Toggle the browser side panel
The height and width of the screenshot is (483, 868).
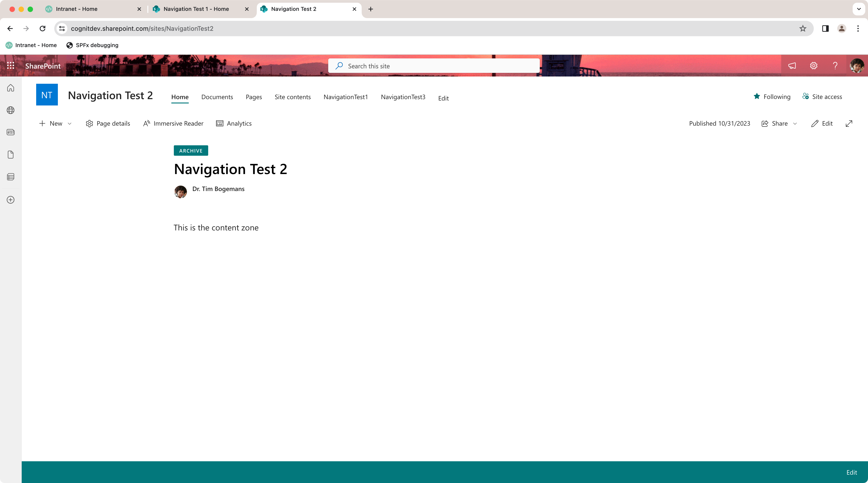[825, 29]
